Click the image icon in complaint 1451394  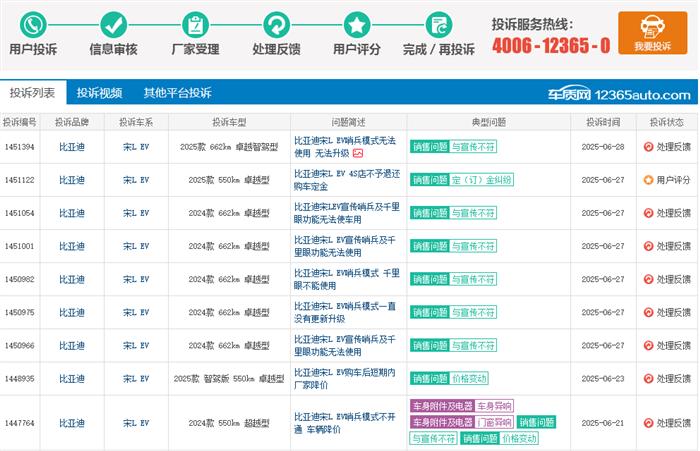[358, 154]
